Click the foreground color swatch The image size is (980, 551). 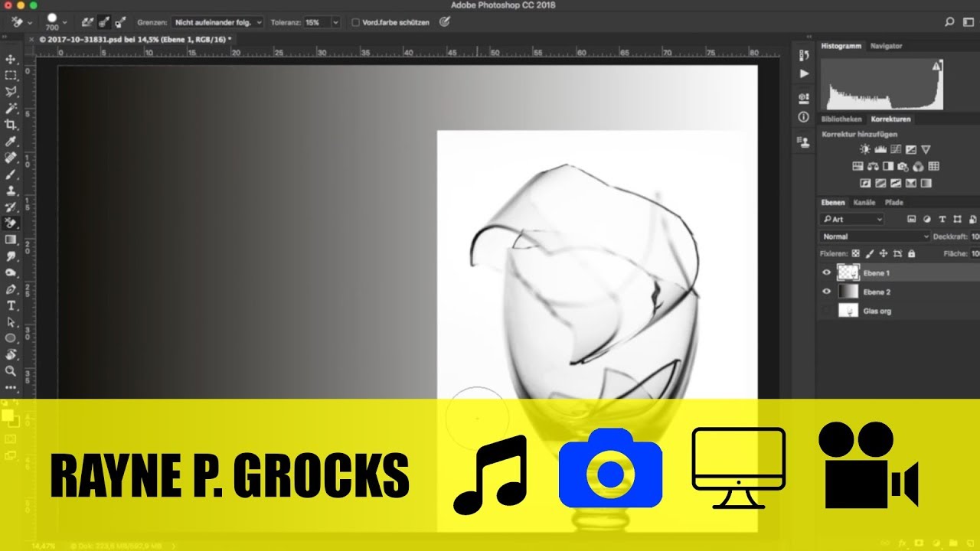[x=8, y=415]
